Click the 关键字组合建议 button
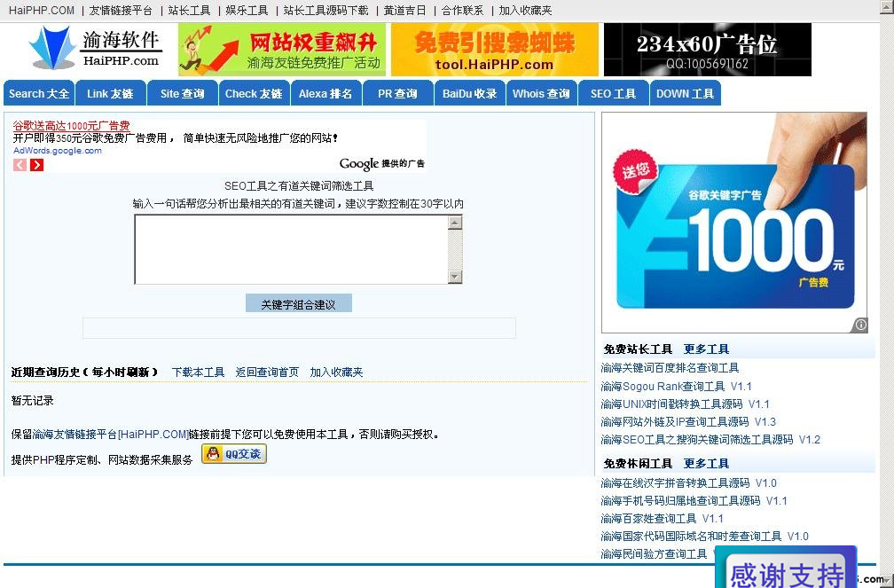894x588 pixels. click(299, 303)
